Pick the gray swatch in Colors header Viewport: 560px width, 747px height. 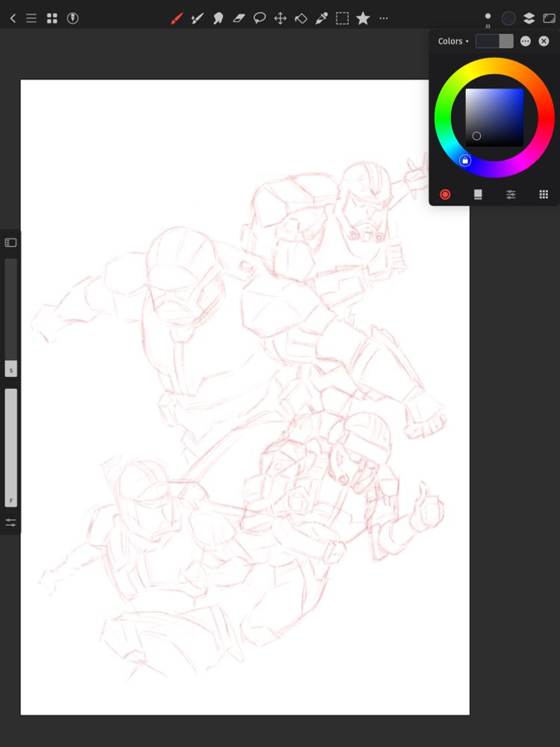(506, 41)
